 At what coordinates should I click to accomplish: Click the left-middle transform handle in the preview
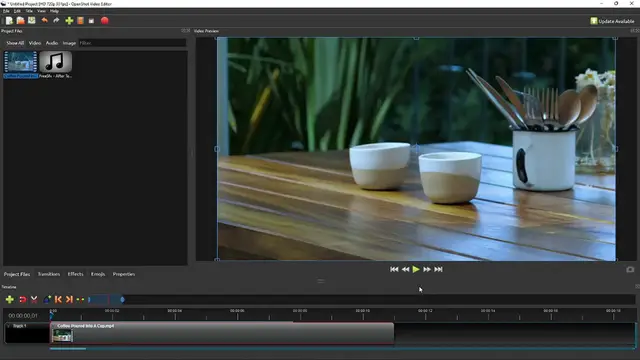click(217, 149)
